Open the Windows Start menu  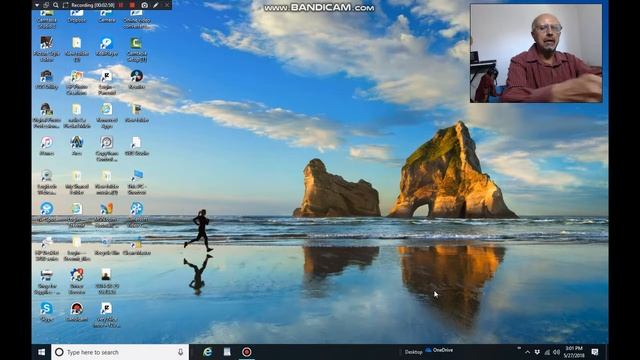tap(41, 352)
